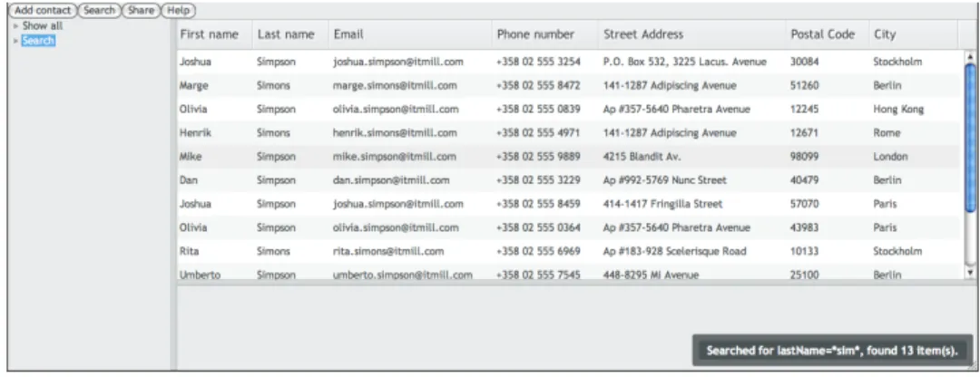Click address Ap #183-928 Scelerisque Road
Screen dimensions: 980x377
click(x=674, y=251)
